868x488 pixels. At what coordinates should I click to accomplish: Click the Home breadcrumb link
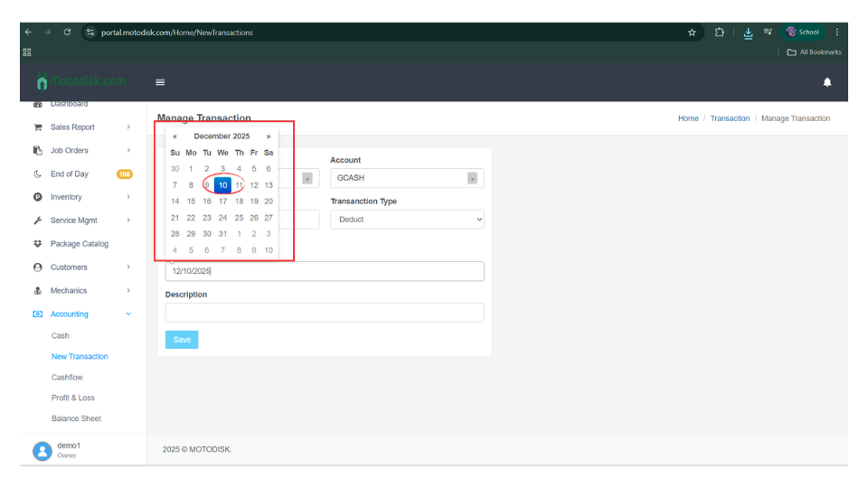click(688, 118)
